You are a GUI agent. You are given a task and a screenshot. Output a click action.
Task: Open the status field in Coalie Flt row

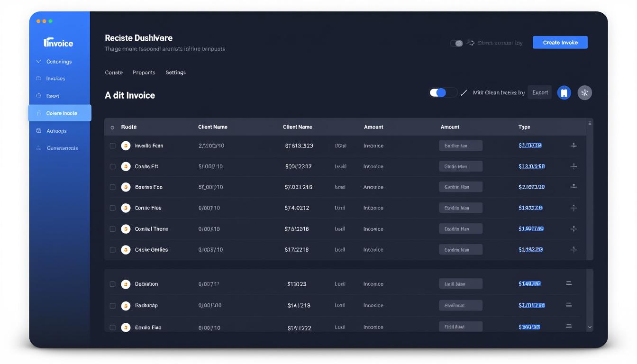click(x=461, y=166)
